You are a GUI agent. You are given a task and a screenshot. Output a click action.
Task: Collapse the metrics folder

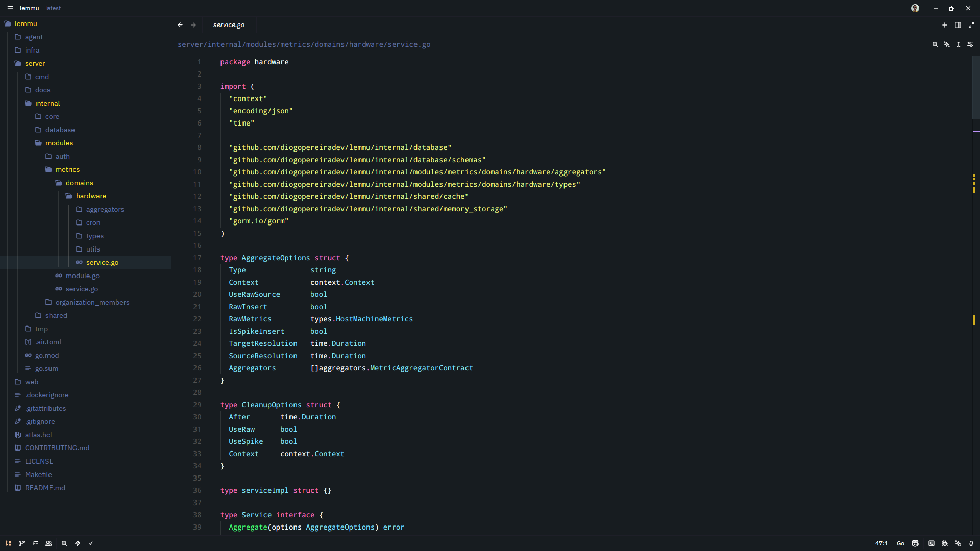pyautogui.click(x=85, y=169)
